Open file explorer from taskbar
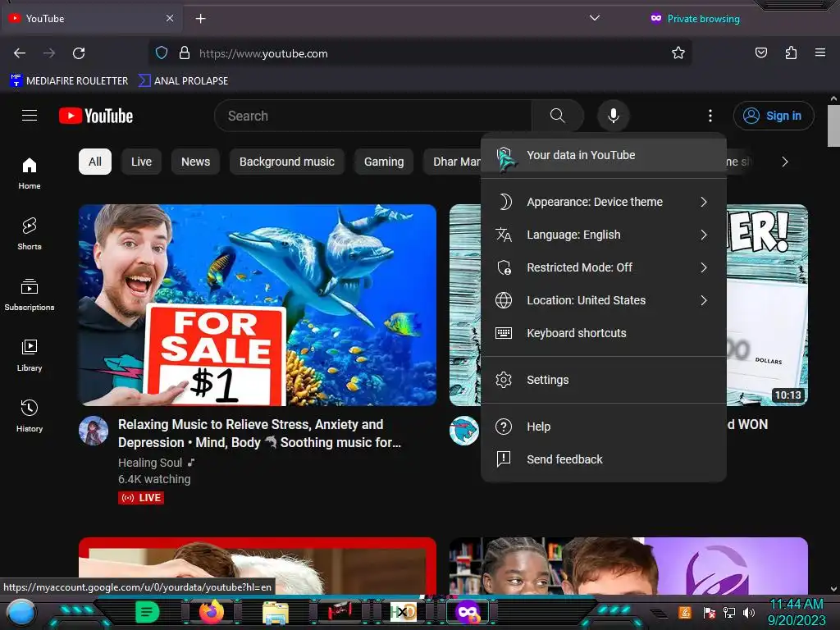The width and height of the screenshot is (840, 630). click(276, 612)
